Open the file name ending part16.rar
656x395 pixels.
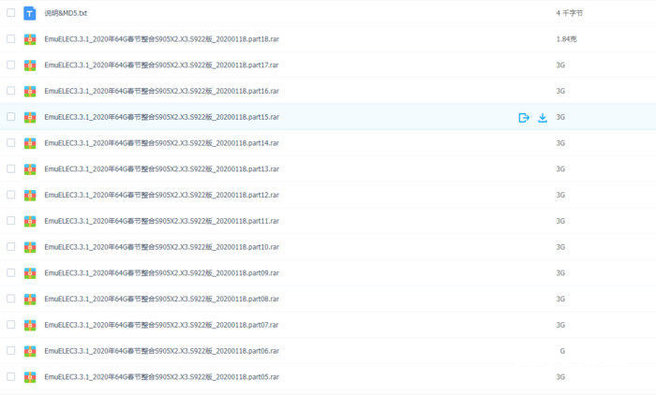tap(161, 91)
